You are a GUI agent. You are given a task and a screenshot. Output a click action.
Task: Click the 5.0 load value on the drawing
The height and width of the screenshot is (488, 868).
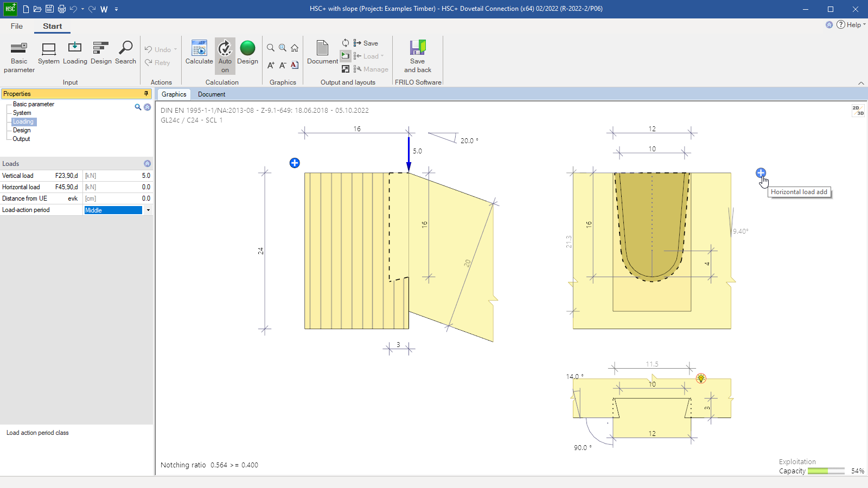click(417, 151)
